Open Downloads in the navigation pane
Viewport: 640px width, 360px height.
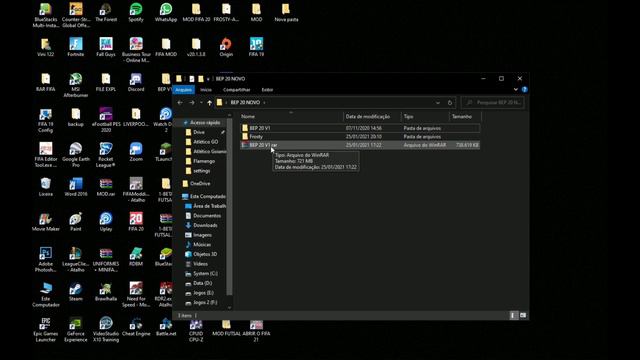(x=202, y=225)
